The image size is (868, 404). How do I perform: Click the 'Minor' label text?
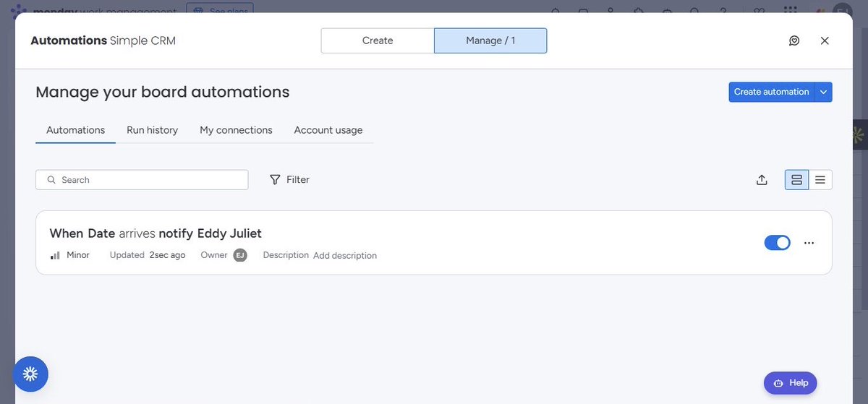click(78, 255)
